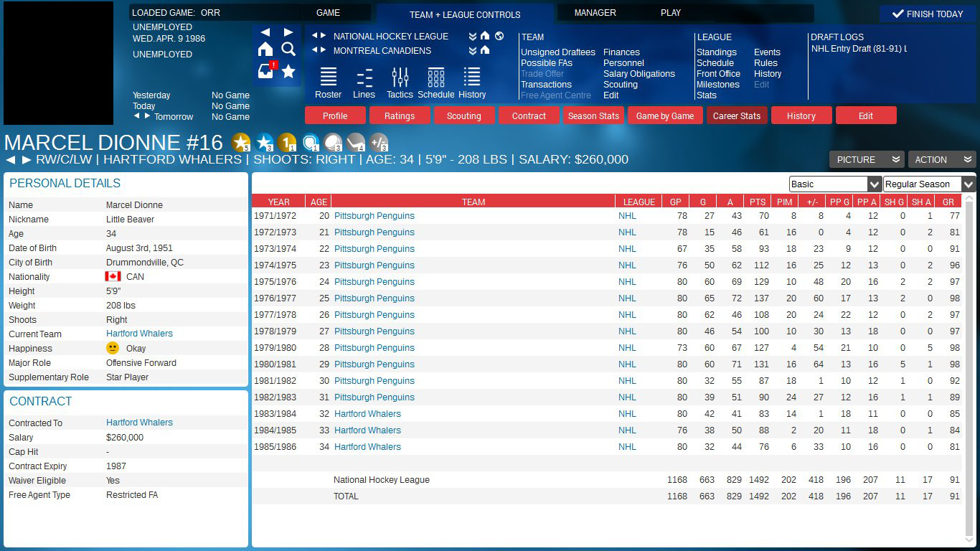
Task: Expand the ACTION dropdown
Action: (942, 159)
